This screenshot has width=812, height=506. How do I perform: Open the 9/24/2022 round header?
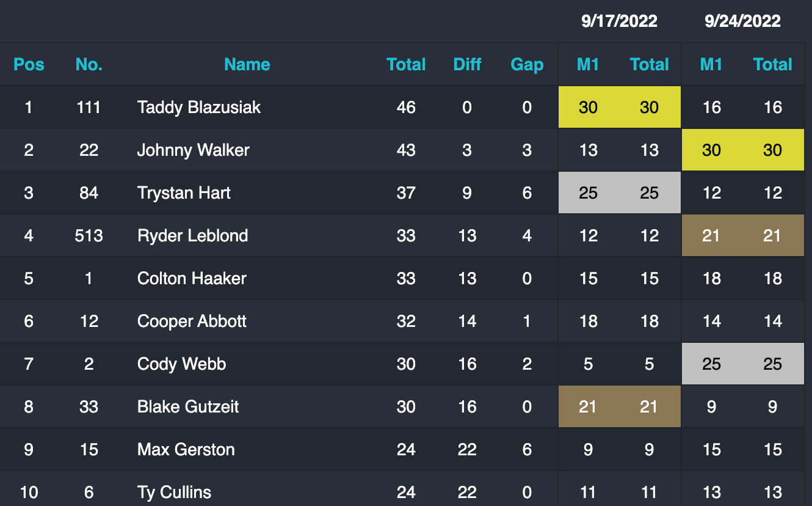click(x=742, y=21)
